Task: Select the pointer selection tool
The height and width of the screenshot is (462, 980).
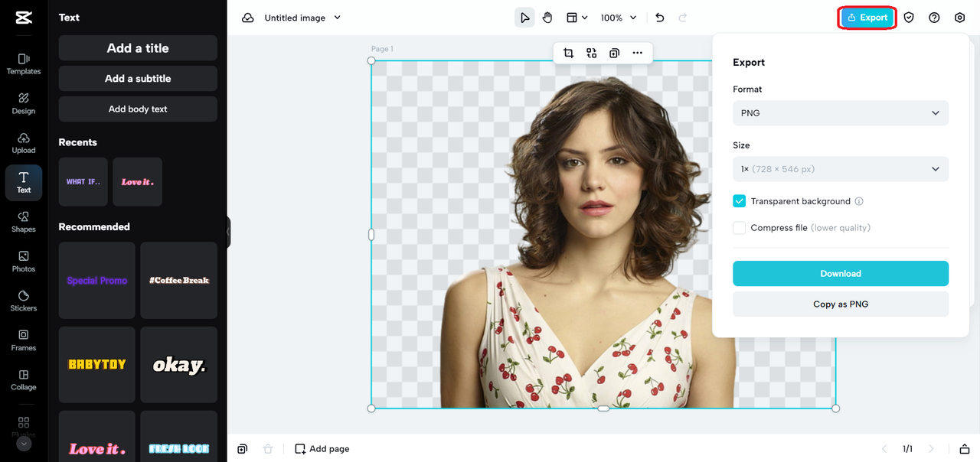Action: click(524, 18)
